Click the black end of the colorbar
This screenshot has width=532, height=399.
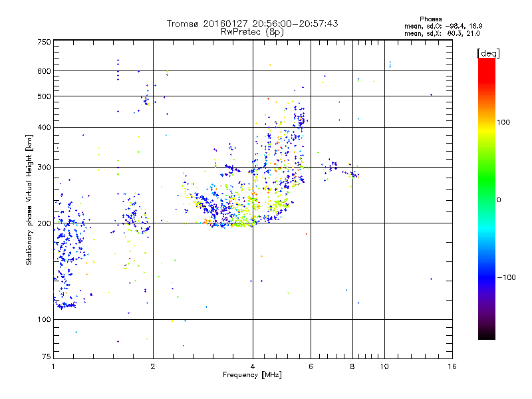coord(487,335)
